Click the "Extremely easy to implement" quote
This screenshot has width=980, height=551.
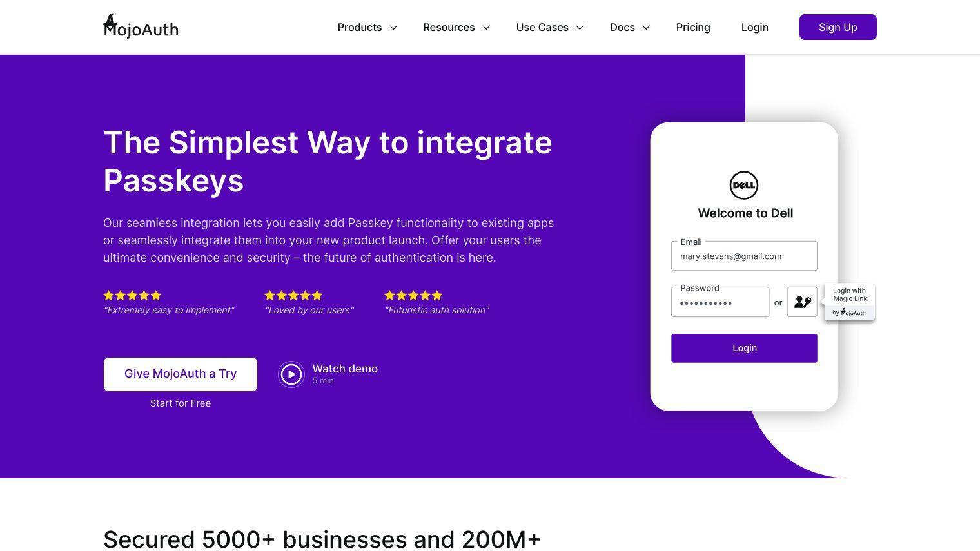tap(169, 310)
